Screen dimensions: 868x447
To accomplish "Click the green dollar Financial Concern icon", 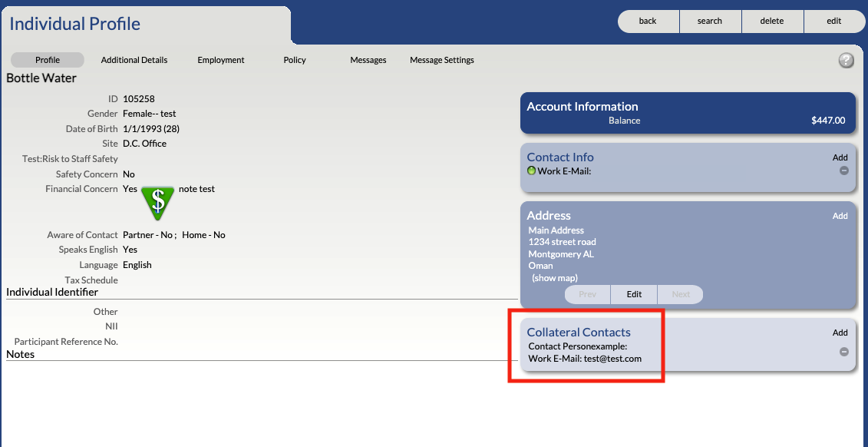I will [158, 204].
